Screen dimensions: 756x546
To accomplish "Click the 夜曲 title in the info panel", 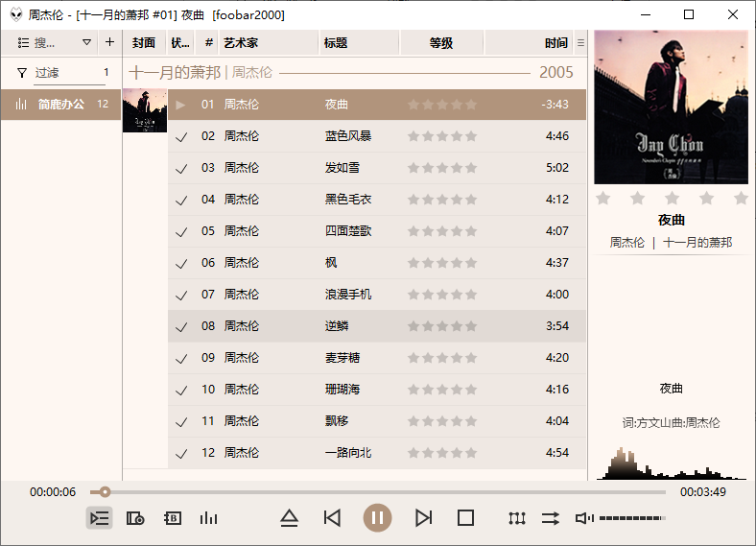I will 672,220.
